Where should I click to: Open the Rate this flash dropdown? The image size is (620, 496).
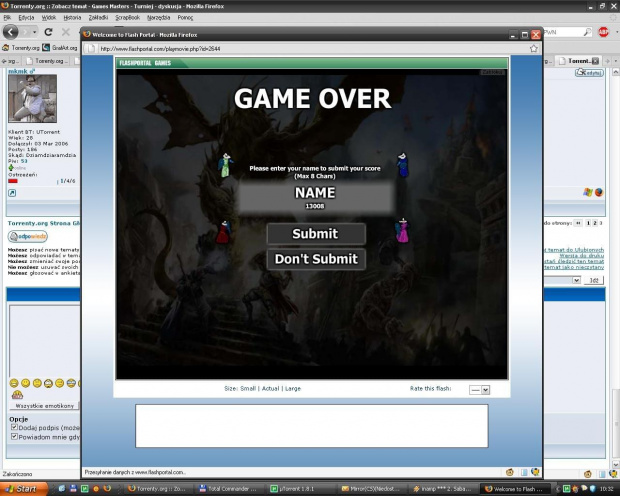pos(480,390)
